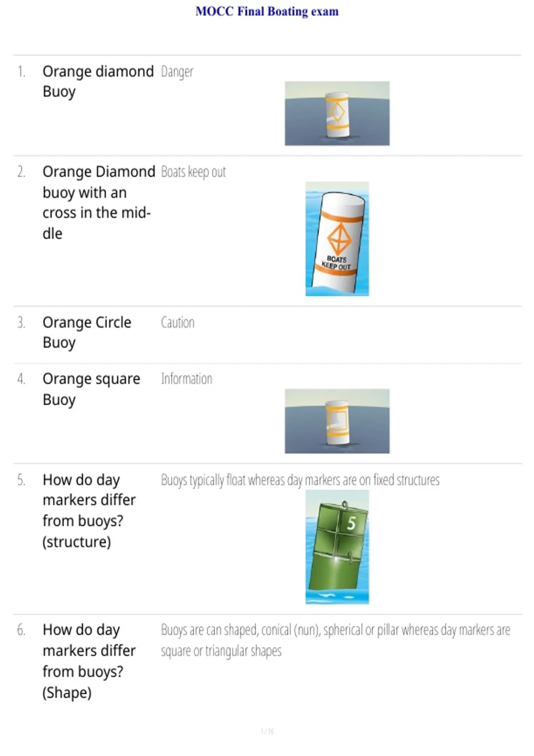Viewport: 534px width, 756px height.
Task: Click answer about buoys floating versus fixed structures
Action: tap(300, 480)
